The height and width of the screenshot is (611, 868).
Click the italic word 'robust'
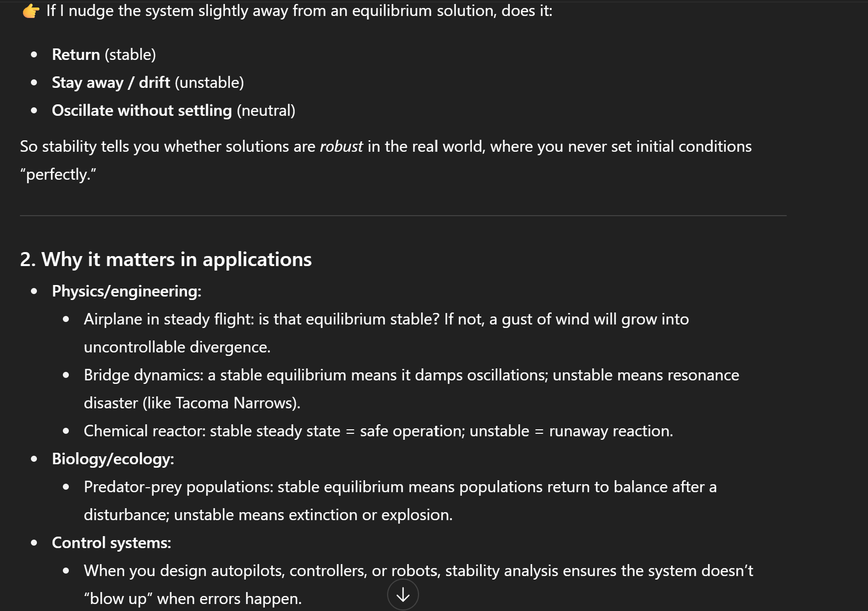(341, 146)
